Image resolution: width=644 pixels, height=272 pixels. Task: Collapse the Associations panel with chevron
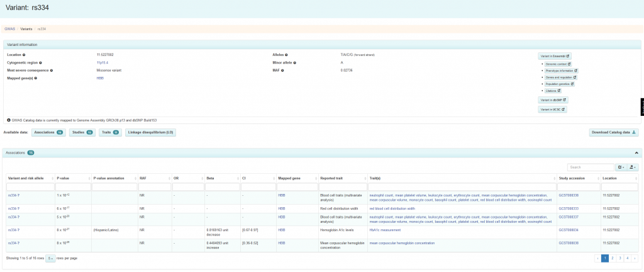pos(635,153)
